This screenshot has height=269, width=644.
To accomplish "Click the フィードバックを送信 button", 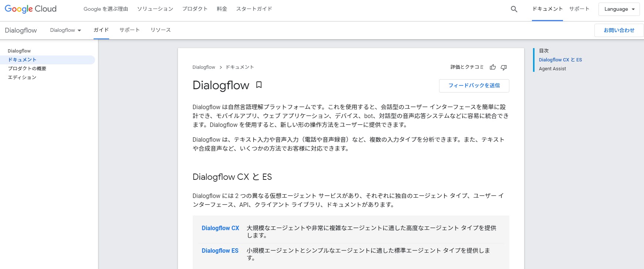I will point(474,85).
